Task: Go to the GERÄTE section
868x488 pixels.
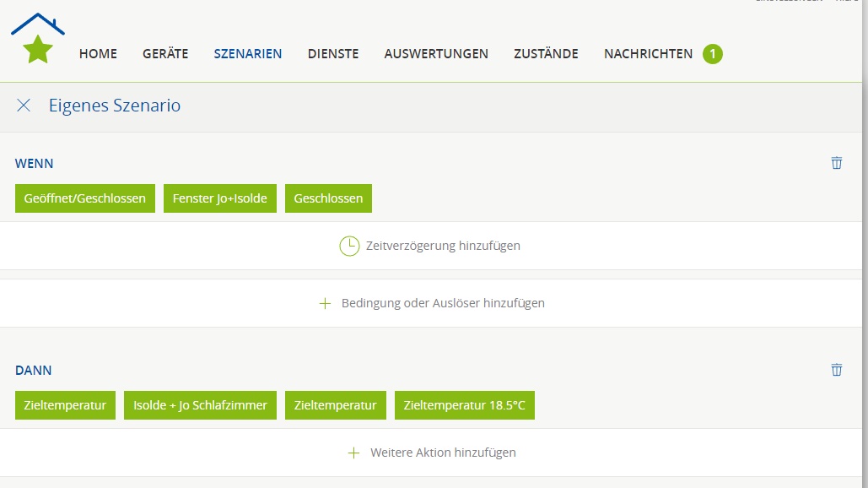Action: 165,54
